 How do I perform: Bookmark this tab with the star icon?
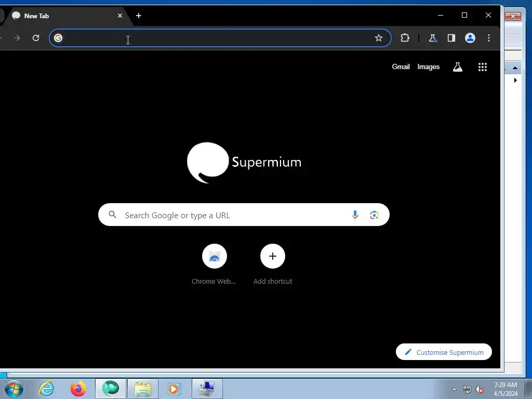[x=379, y=37]
